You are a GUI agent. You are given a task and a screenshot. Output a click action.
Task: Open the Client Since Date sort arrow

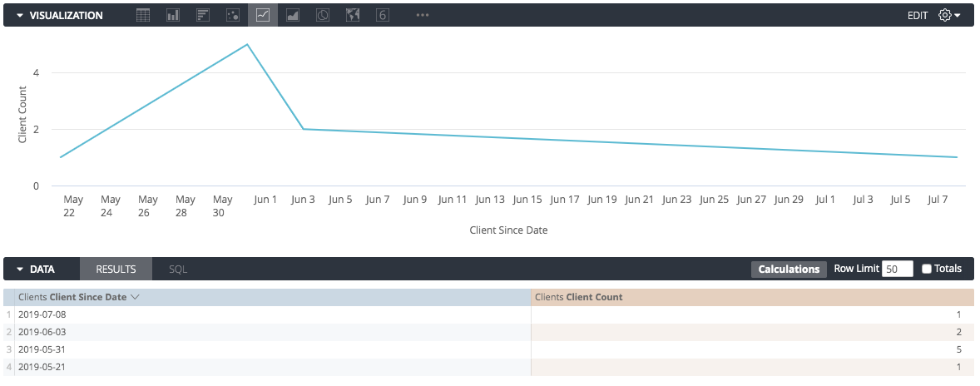click(x=135, y=297)
